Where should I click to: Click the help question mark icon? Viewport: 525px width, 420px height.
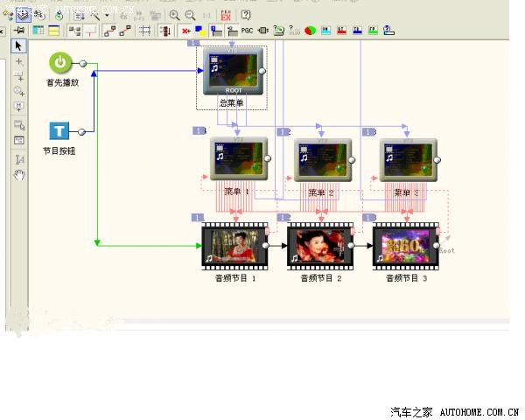tap(246, 15)
